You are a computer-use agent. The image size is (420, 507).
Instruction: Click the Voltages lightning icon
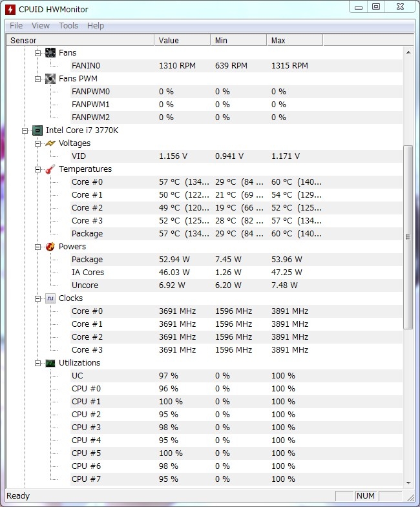point(50,143)
